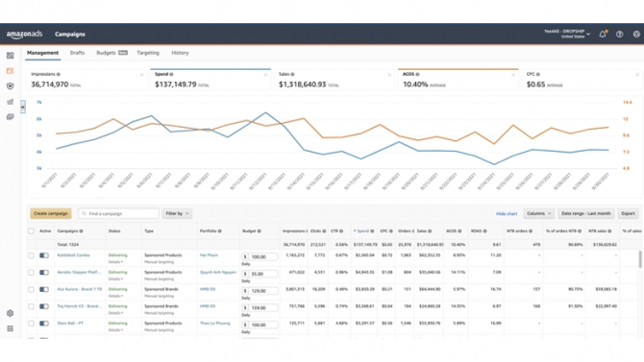The height and width of the screenshot is (362, 644).
Task: Open the shield brand-safety icon in sidebar
Action: click(11, 86)
